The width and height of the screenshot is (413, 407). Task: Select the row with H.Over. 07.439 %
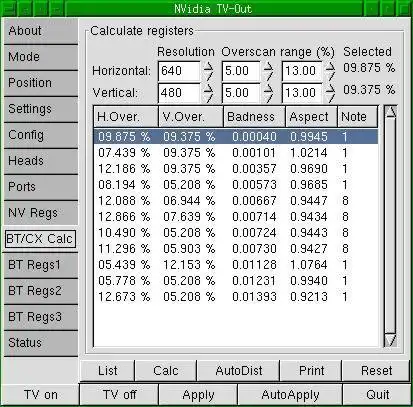[236, 153]
